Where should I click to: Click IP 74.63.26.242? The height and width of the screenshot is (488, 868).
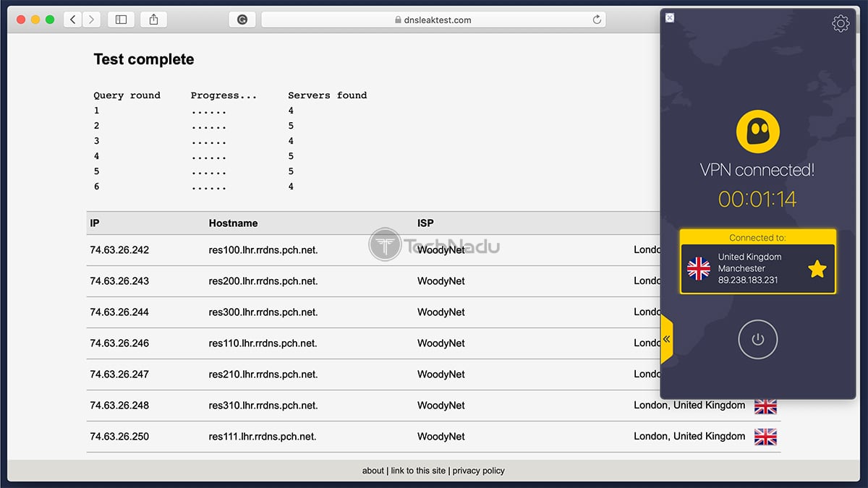119,250
